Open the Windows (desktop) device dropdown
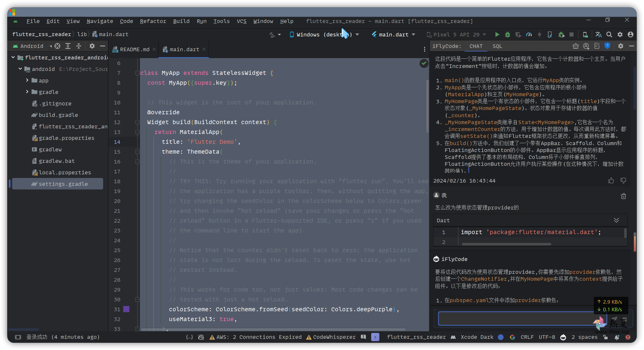This screenshot has width=644, height=350. [324, 34]
